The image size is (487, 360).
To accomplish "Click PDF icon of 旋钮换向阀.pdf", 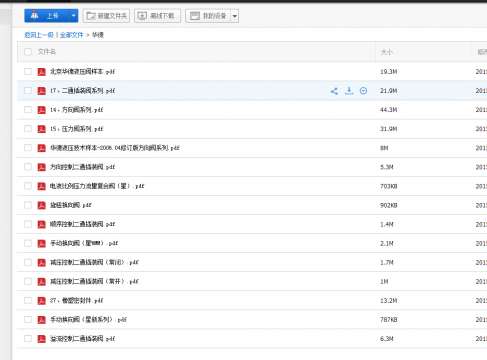I will point(41,205).
